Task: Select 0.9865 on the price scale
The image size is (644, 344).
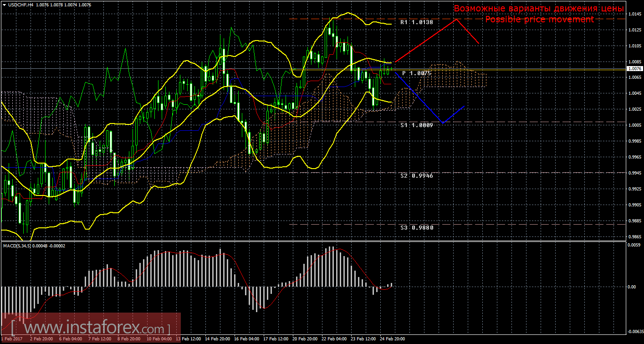Action: pyautogui.click(x=634, y=236)
